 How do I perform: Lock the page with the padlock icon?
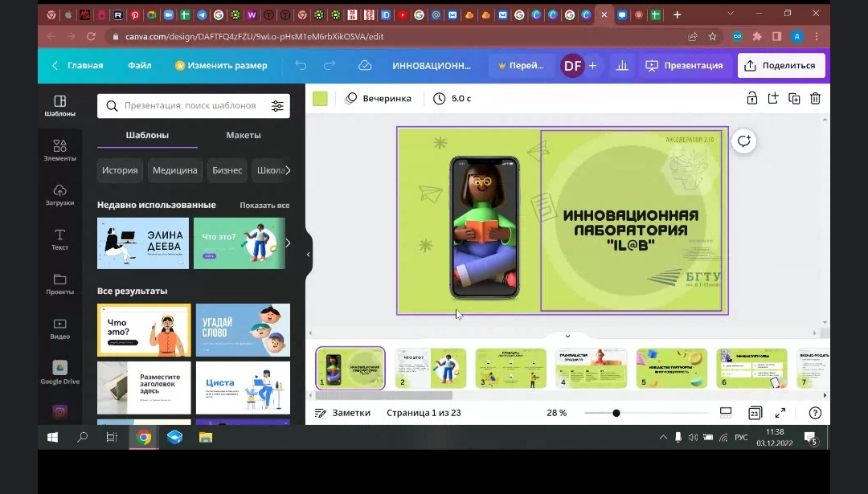click(x=751, y=99)
